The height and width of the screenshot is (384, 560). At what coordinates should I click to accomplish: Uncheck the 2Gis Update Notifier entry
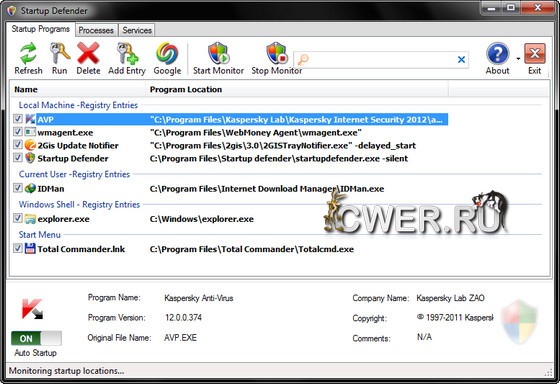click(x=18, y=145)
